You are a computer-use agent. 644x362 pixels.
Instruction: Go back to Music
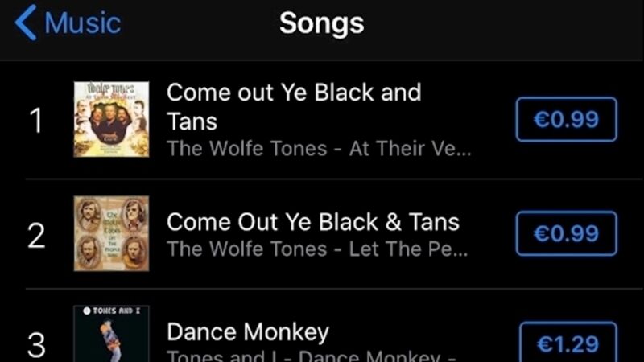(x=68, y=23)
